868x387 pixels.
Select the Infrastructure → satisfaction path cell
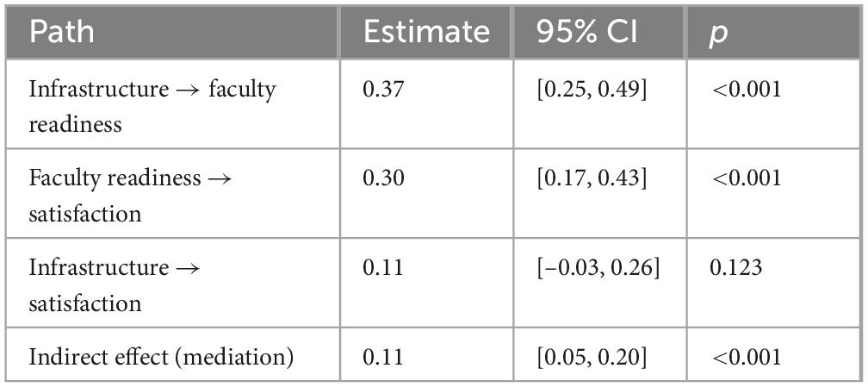click(x=99, y=284)
